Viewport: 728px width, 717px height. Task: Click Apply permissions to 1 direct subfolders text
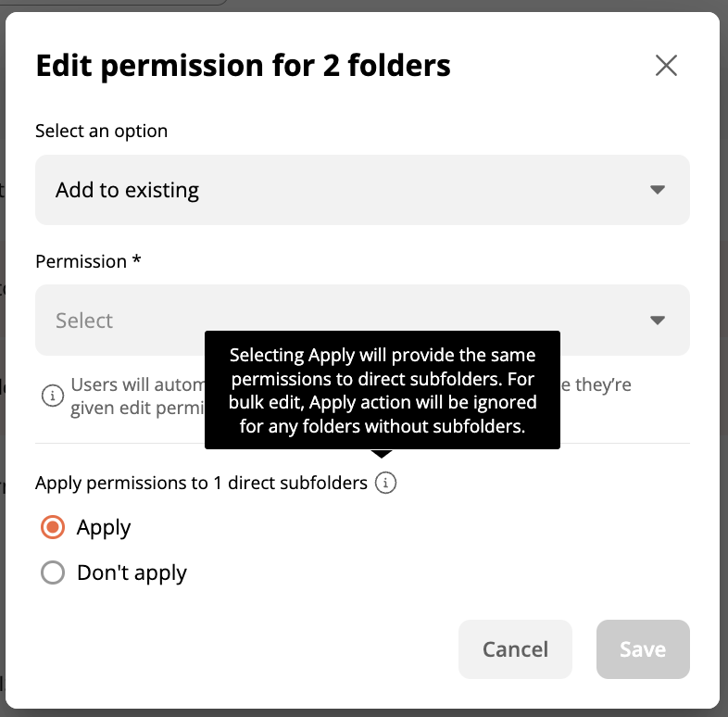(x=201, y=483)
